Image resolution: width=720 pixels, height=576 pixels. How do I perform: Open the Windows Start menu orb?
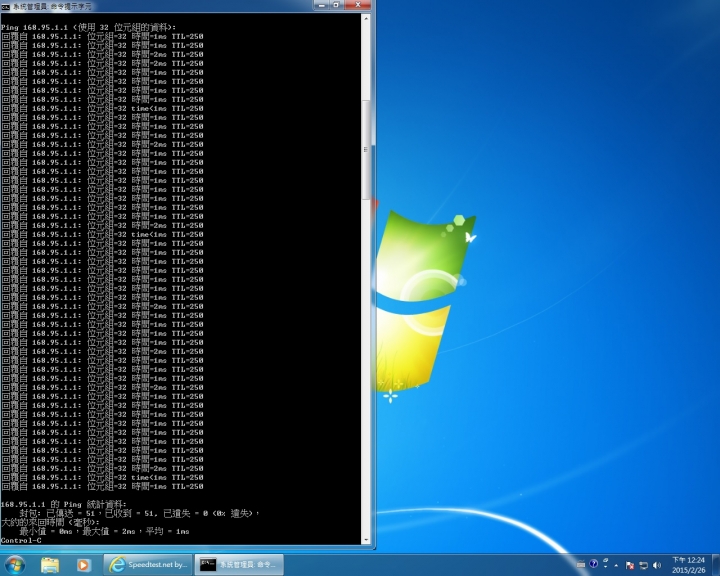[14, 565]
